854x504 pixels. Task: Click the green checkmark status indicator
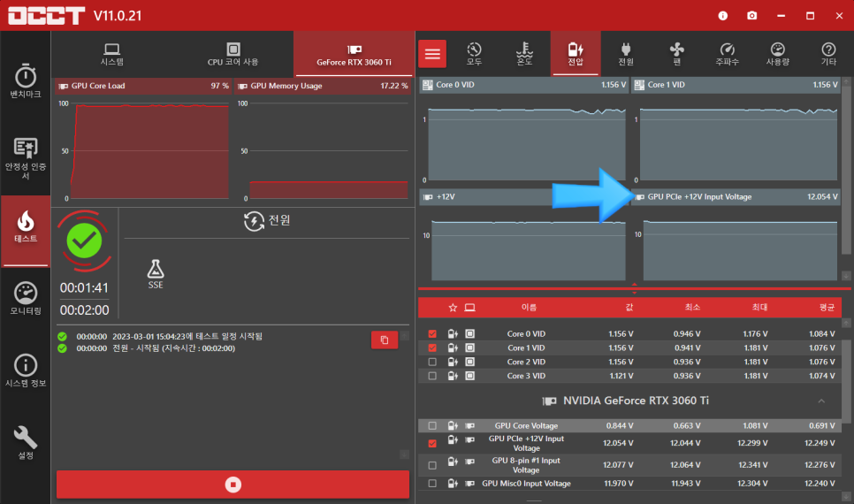[84, 241]
